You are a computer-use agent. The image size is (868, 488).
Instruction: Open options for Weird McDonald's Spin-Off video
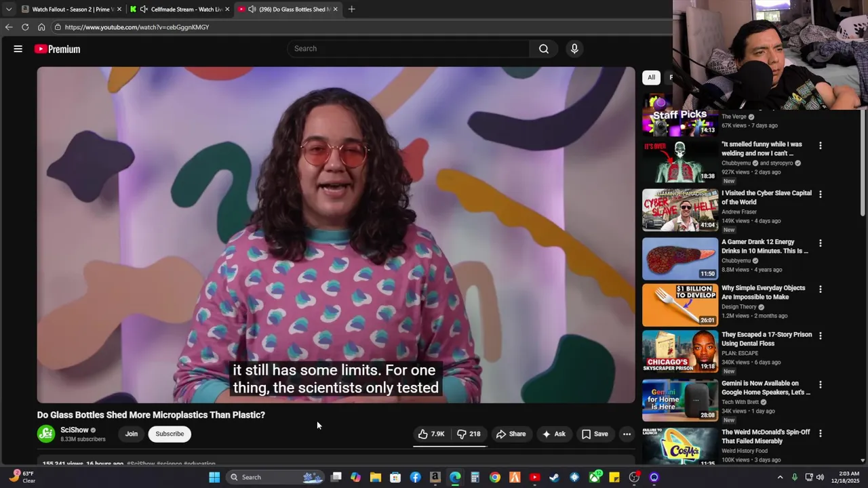(820, 434)
